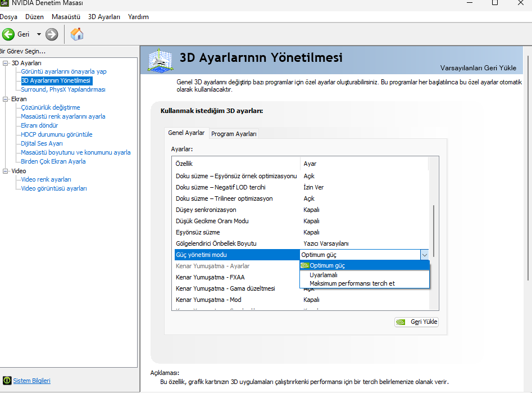
Task: Open Ekranı döndür page
Action: coord(39,126)
